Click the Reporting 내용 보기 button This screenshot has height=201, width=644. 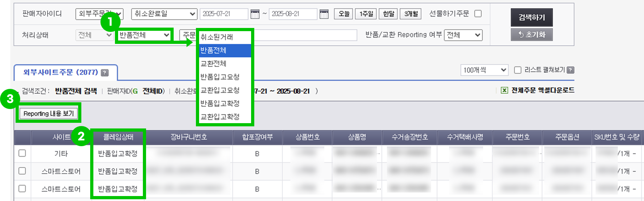(48, 114)
